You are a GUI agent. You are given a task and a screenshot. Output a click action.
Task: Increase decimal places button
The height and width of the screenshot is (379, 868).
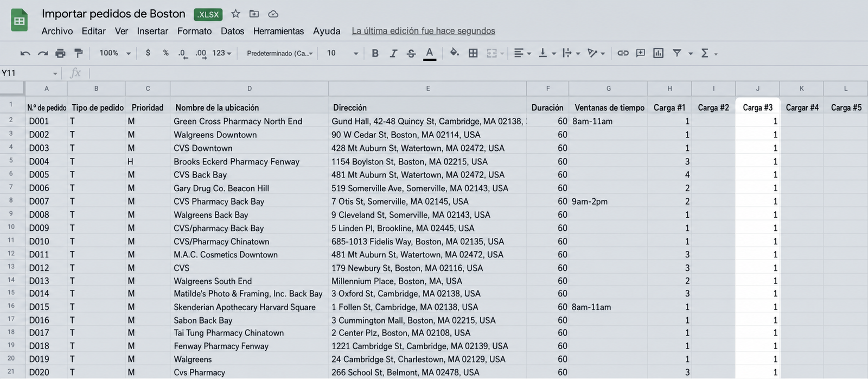pos(201,53)
